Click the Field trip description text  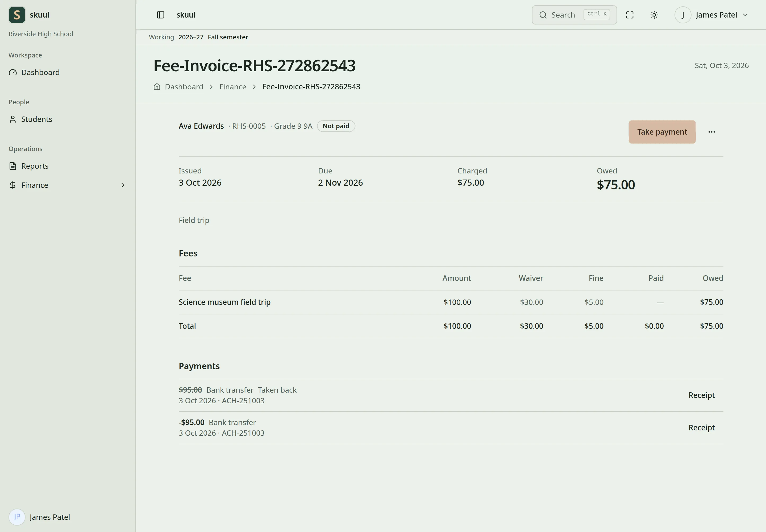194,221
